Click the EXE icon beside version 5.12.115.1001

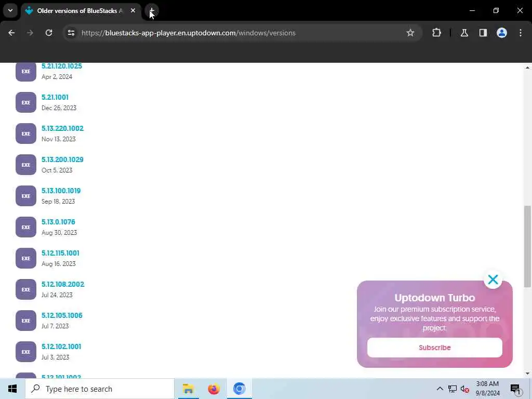tap(26, 259)
